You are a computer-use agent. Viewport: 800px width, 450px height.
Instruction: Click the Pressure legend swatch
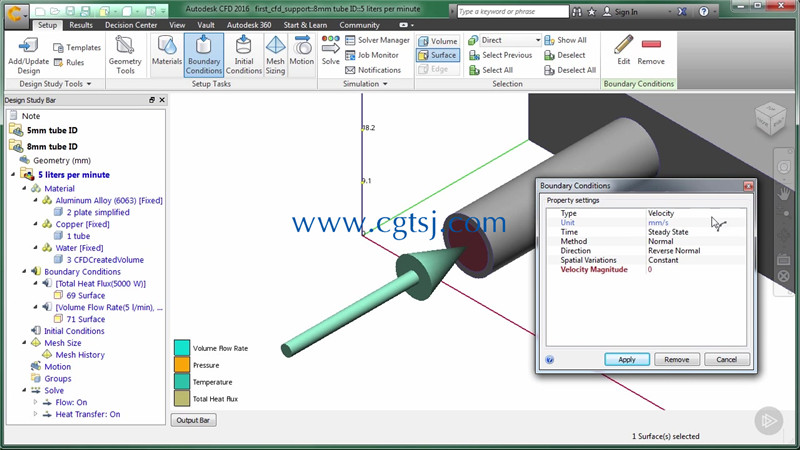click(182, 365)
